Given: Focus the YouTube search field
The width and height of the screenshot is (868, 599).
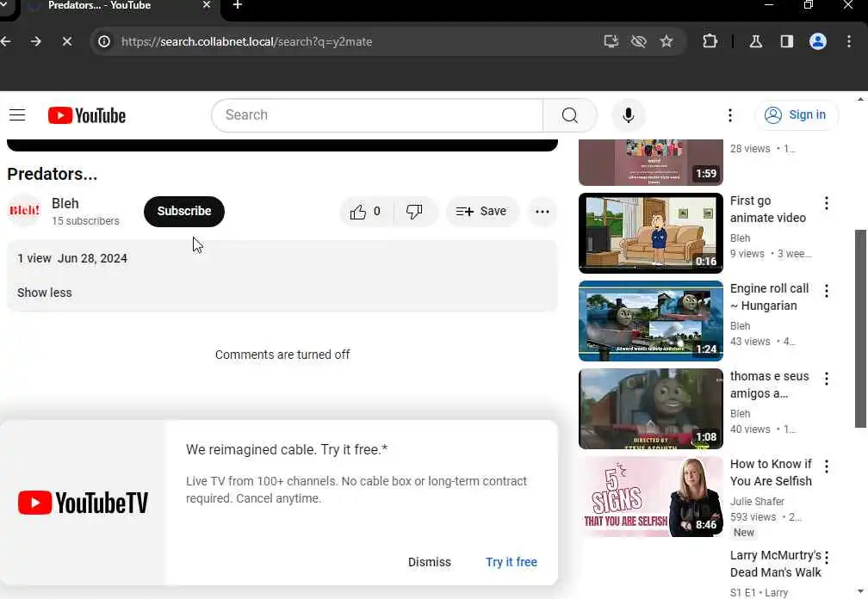Looking at the screenshot, I should tap(377, 115).
